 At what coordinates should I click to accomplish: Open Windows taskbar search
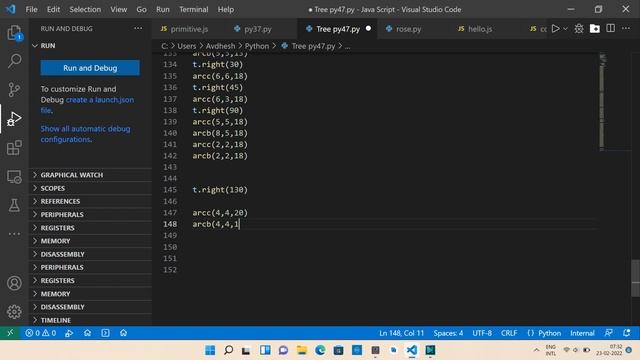click(x=229, y=350)
